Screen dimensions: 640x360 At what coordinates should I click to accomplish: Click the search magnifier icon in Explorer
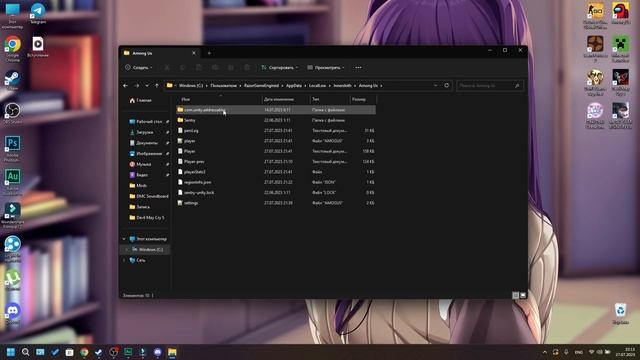point(517,86)
